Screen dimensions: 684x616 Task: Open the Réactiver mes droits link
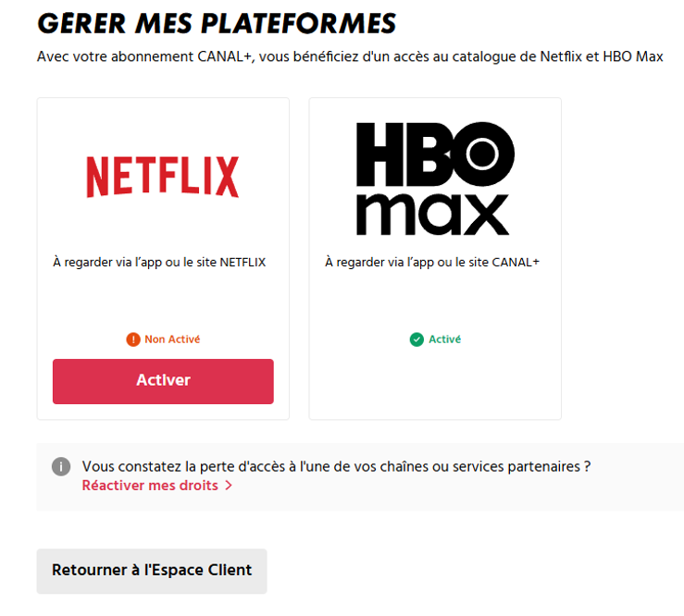pyautogui.click(x=150, y=486)
